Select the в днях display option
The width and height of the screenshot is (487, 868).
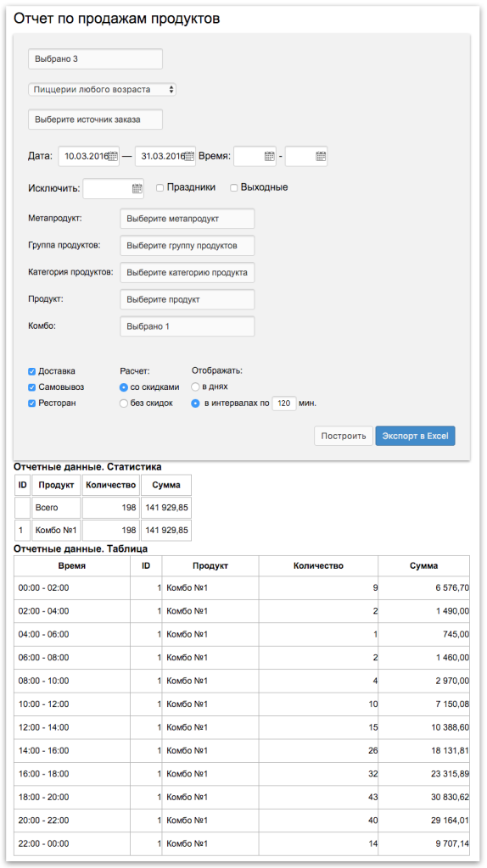pos(195,387)
